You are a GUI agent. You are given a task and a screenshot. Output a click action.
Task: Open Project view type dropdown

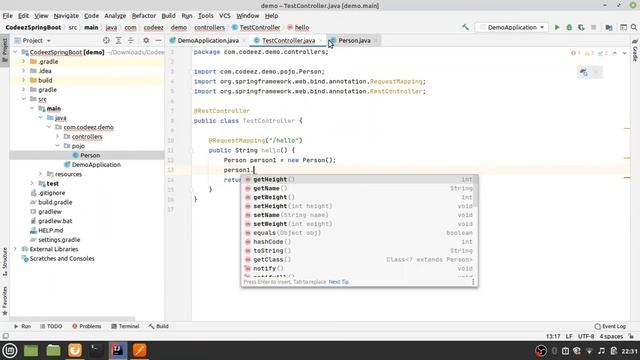(x=33, y=40)
